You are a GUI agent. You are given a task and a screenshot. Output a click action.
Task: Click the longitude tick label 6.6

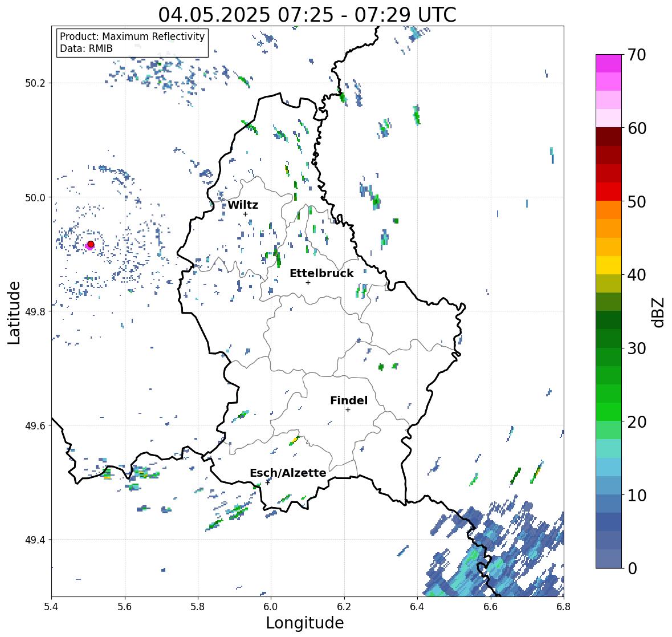pos(491,606)
